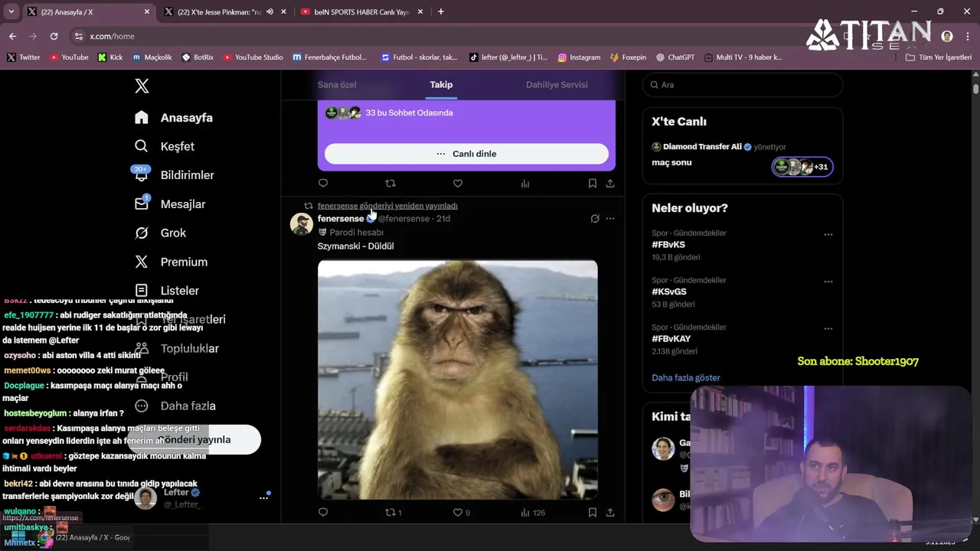Click Daha fazla göster link
980x551 pixels.
686,378
